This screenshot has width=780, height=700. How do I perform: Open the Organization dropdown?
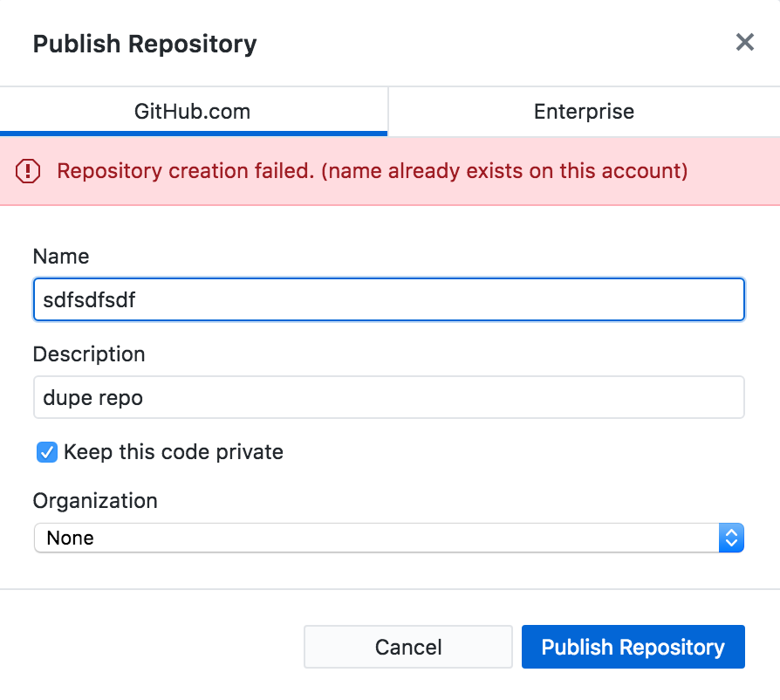389,538
